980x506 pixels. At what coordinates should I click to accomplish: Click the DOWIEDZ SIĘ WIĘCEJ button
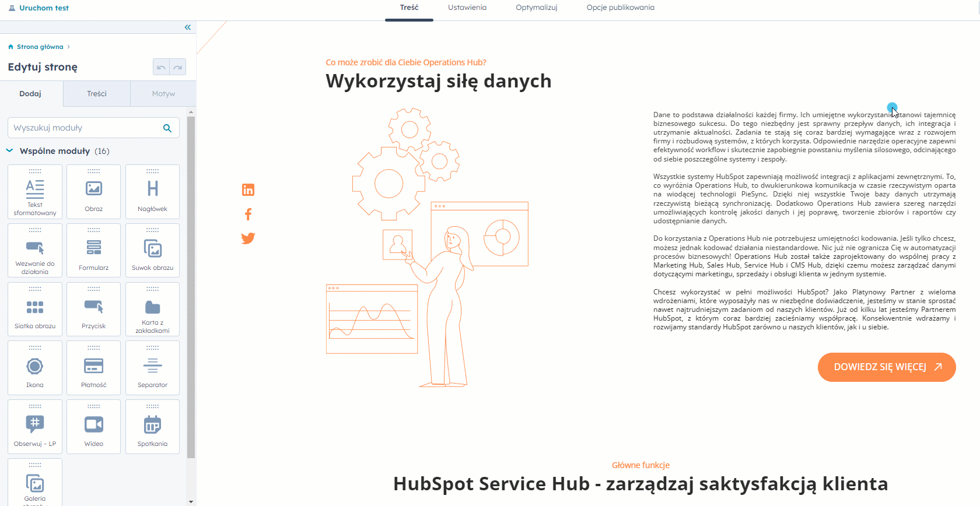point(887,367)
